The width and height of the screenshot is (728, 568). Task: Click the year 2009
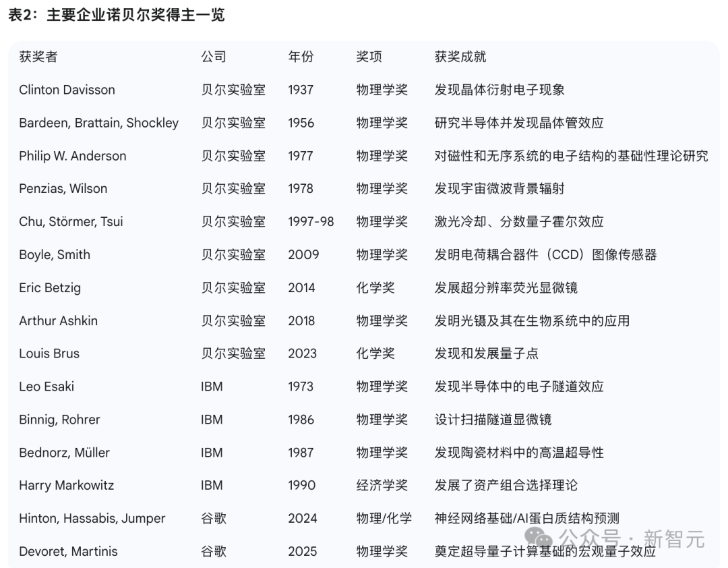pyautogui.click(x=303, y=255)
